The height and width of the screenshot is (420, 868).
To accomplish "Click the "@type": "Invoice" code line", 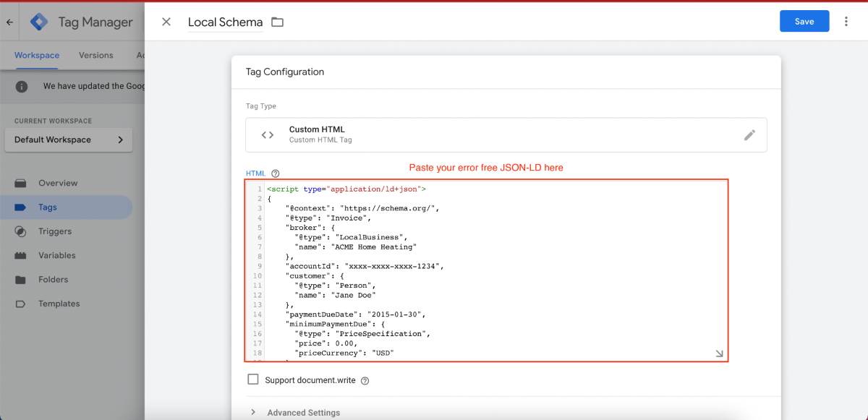I will coord(328,218).
